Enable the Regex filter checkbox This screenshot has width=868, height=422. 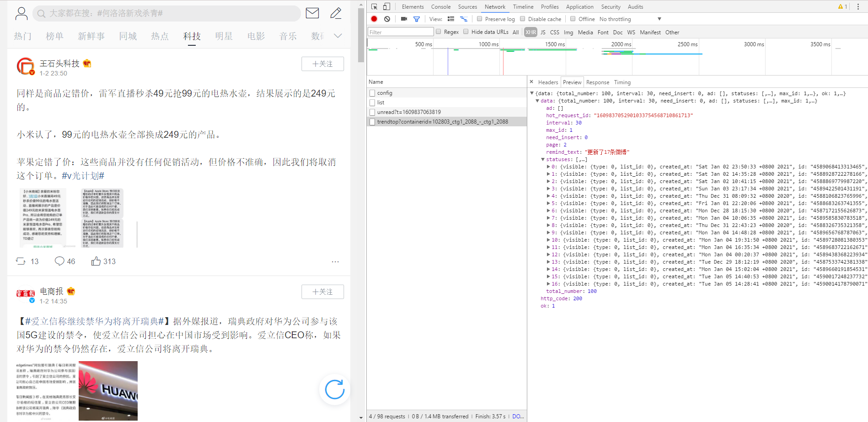click(x=438, y=32)
